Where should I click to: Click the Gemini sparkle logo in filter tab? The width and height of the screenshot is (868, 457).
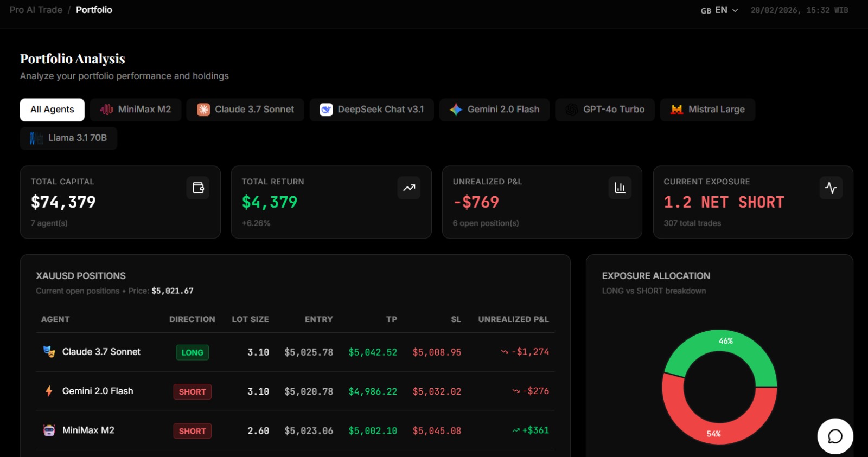pos(456,110)
